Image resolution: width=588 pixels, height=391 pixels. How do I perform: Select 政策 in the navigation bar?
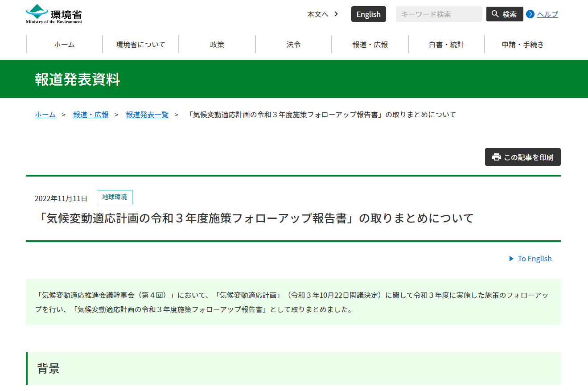point(217,45)
